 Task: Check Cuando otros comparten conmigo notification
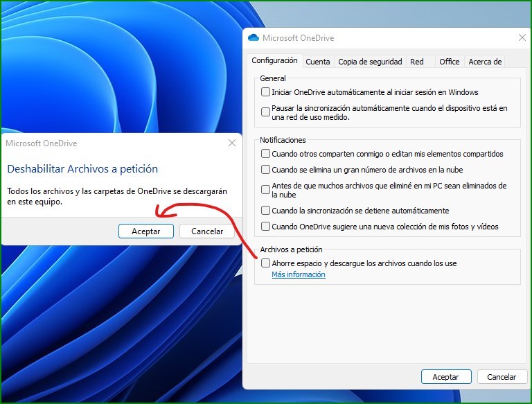(265, 154)
